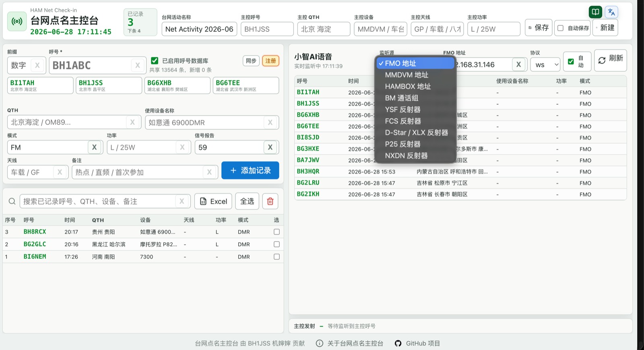The height and width of the screenshot is (350, 644).
Task: Clear the FM mode field X
Action: click(94, 147)
